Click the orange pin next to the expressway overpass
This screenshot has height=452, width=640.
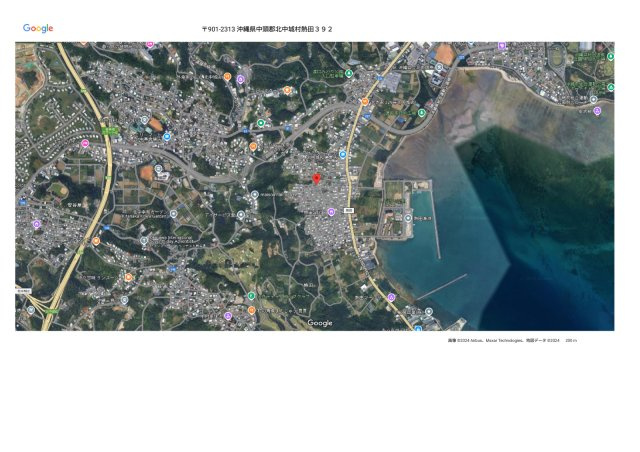pos(96,241)
